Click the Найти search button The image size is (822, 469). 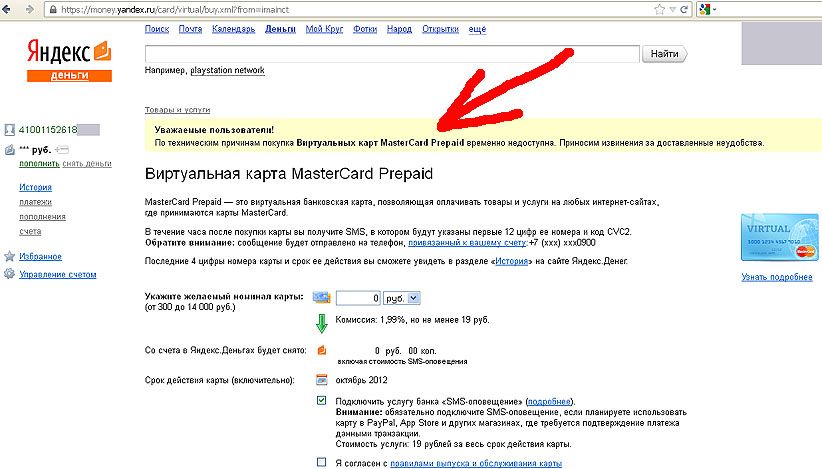[664, 53]
